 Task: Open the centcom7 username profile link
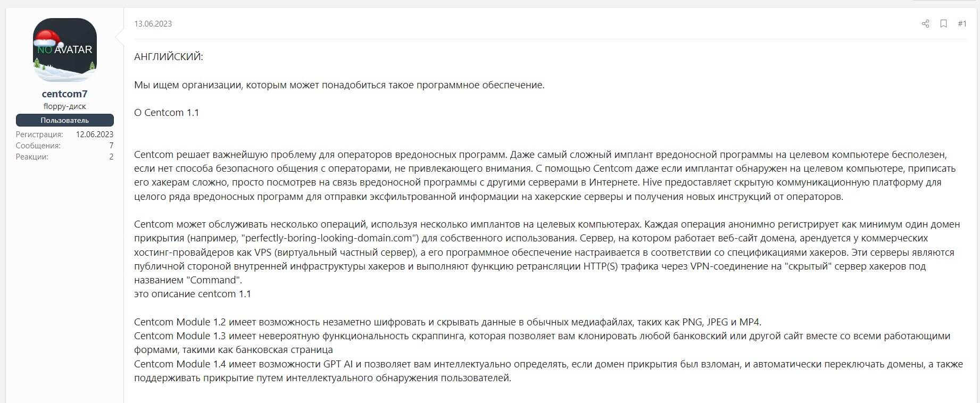pyautogui.click(x=64, y=94)
